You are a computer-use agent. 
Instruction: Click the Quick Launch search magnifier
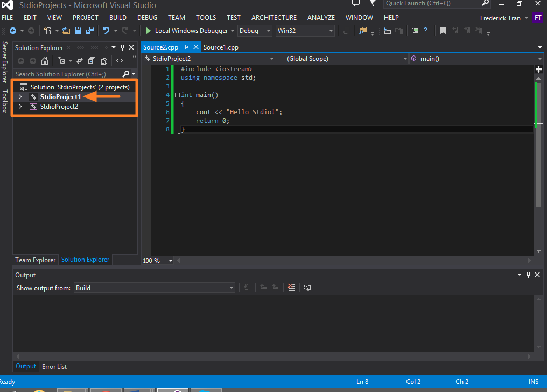(485, 3)
